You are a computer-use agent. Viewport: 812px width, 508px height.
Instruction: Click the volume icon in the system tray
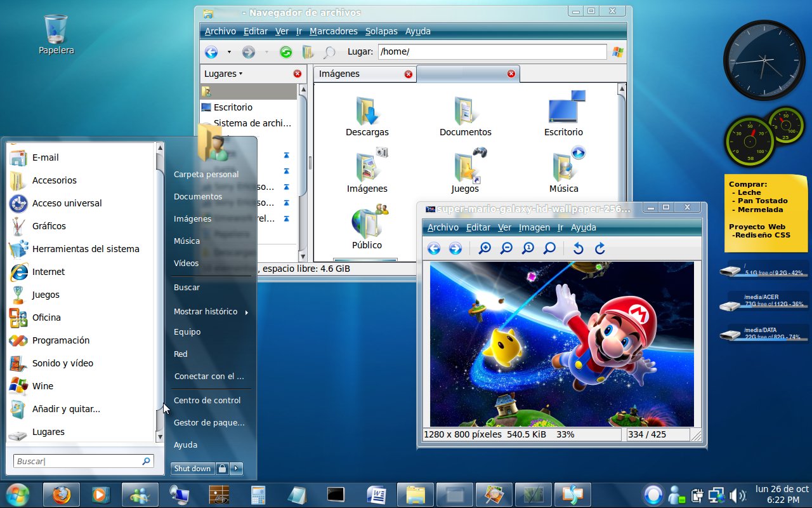click(x=737, y=495)
